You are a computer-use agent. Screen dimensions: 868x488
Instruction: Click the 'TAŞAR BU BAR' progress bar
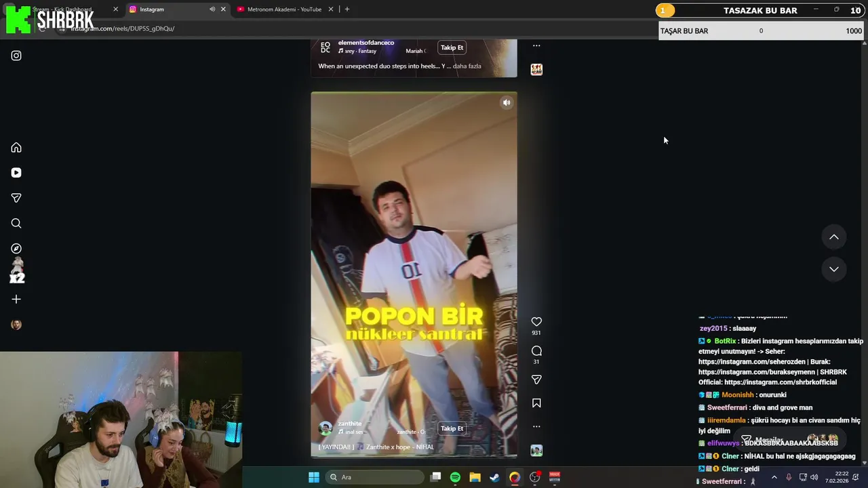point(761,31)
